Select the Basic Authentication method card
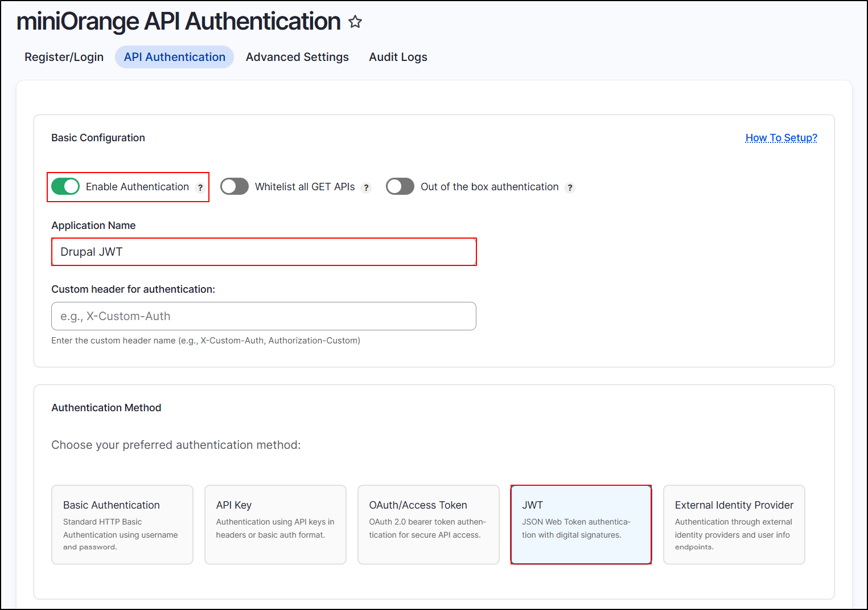Image resolution: width=868 pixels, height=610 pixels. (122, 524)
